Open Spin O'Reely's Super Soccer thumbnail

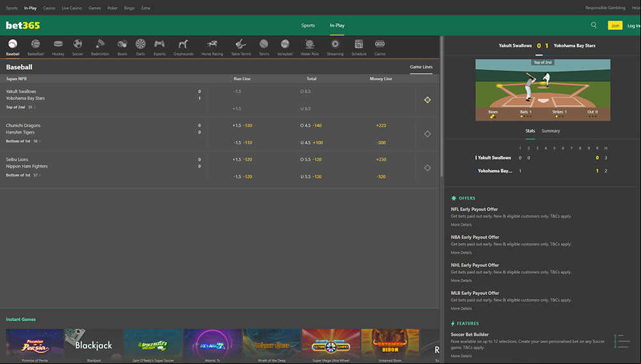pos(153,344)
